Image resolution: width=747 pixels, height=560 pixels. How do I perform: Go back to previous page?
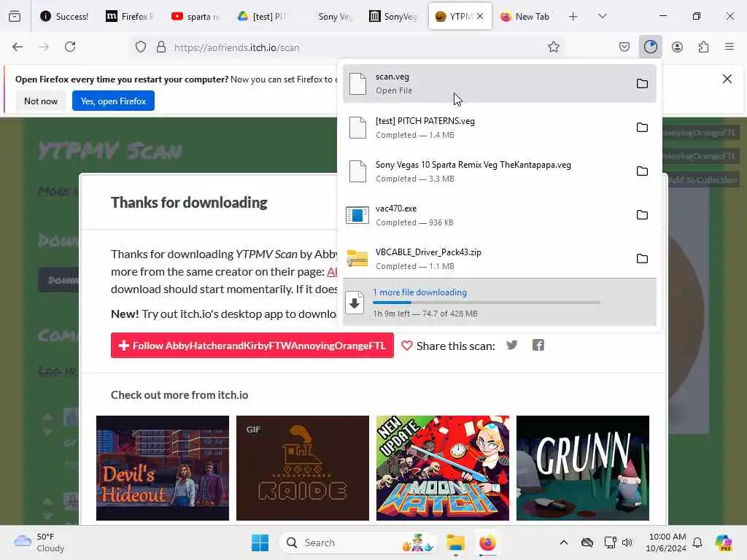[x=18, y=47]
